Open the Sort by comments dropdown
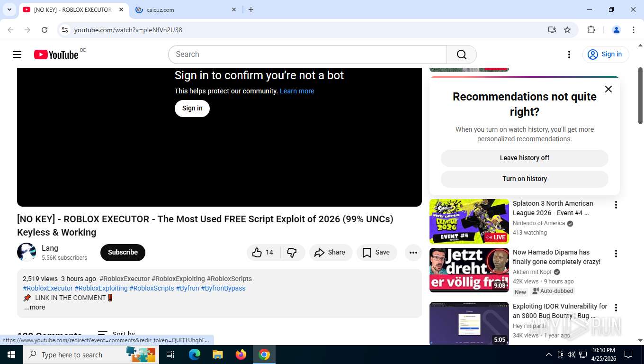 click(116, 335)
